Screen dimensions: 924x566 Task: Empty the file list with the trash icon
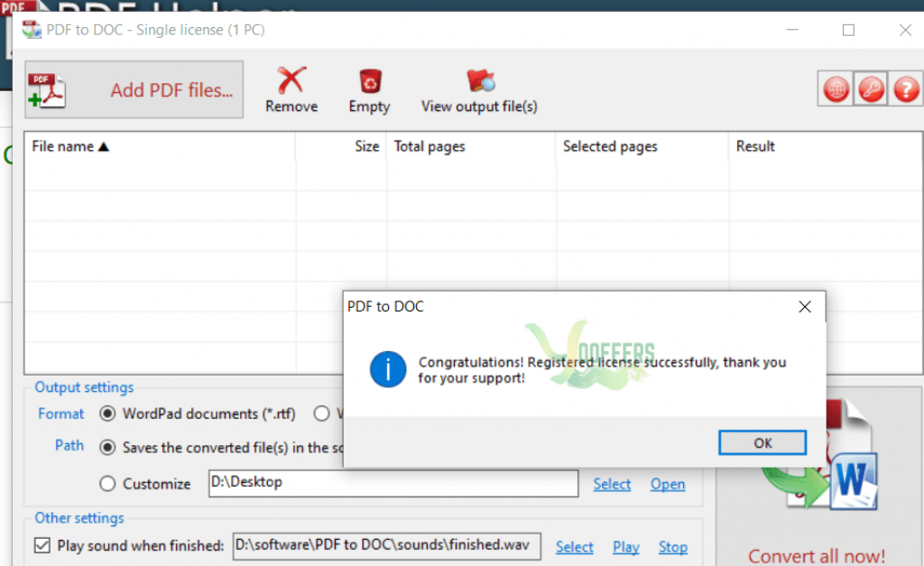[x=369, y=90]
